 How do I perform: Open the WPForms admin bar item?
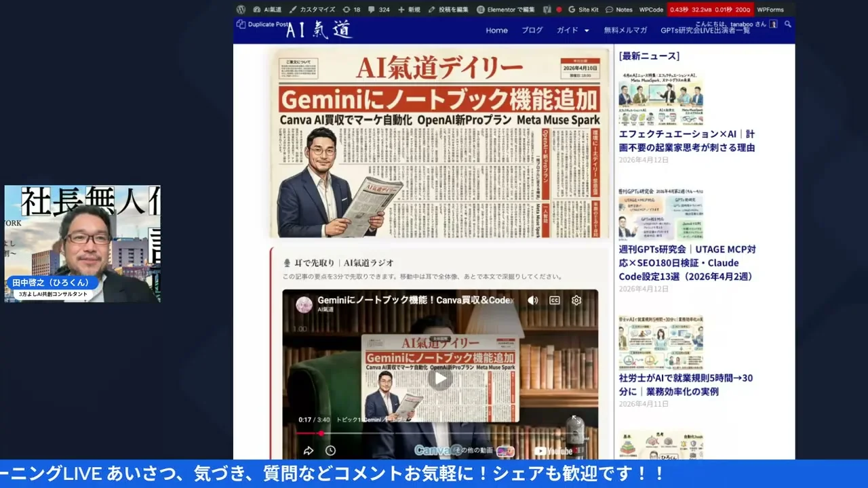[x=770, y=9]
